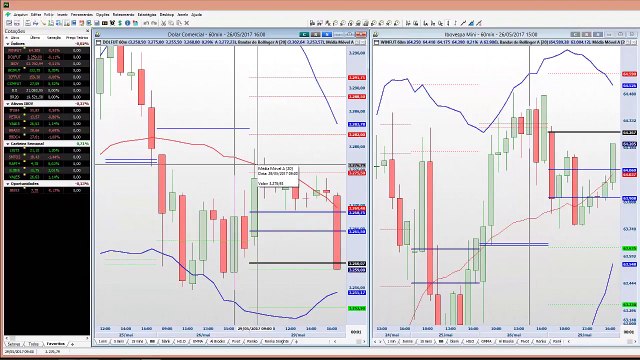
Task: Open the Opções menu
Action: [x=102, y=14]
